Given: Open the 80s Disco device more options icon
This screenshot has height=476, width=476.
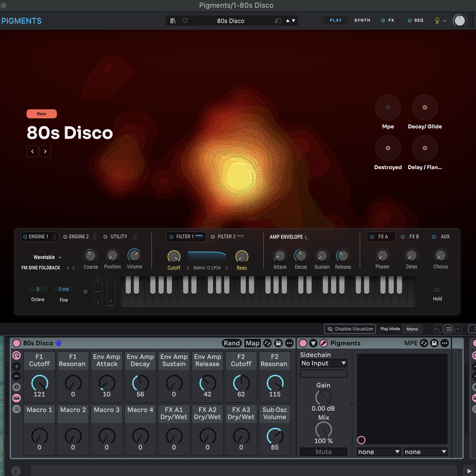Looking at the screenshot, I should tap(289, 343).
